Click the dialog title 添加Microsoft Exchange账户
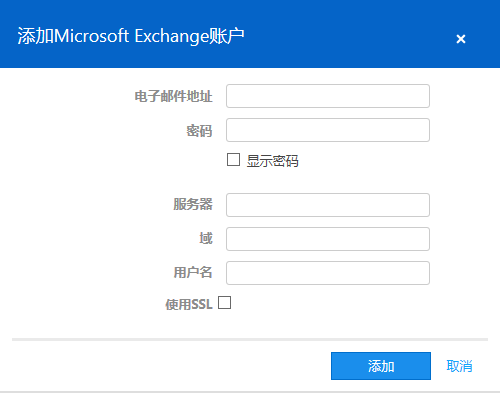 pos(131,36)
